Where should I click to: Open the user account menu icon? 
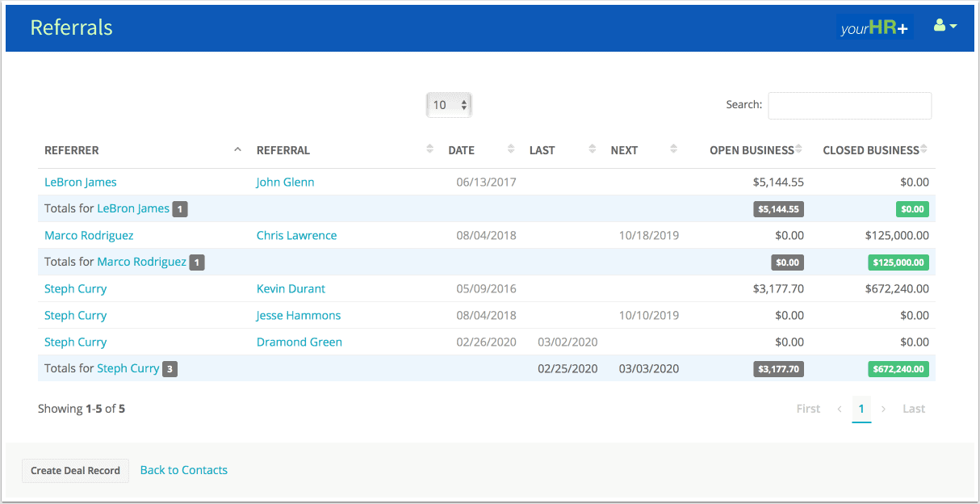(944, 26)
